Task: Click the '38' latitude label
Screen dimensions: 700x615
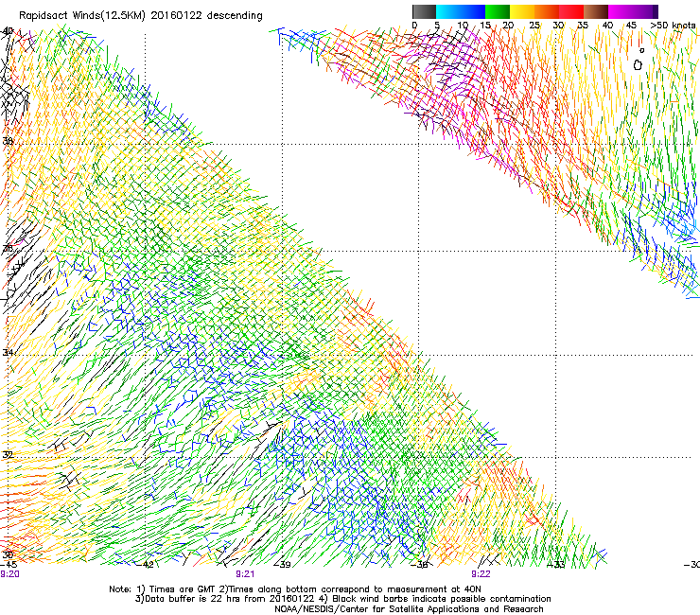Action: (x=8, y=141)
